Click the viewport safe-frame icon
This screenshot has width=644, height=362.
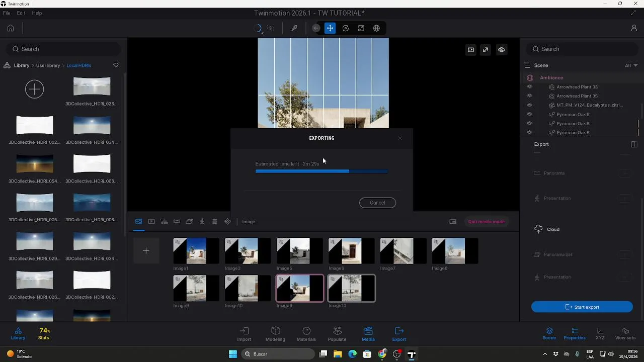(x=470, y=50)
